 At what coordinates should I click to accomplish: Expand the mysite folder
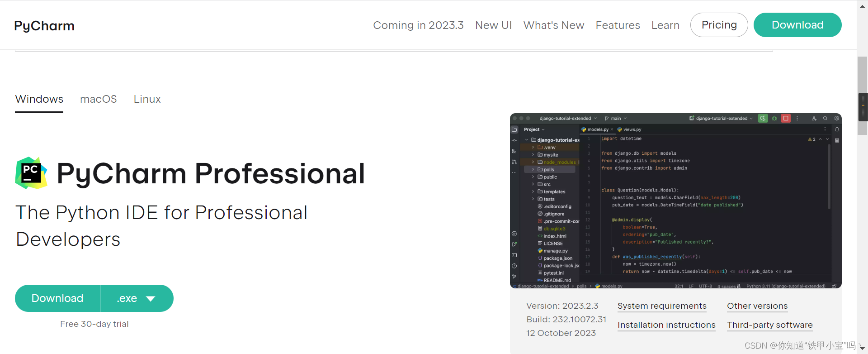pyautogui.click(x=533, y=155)
